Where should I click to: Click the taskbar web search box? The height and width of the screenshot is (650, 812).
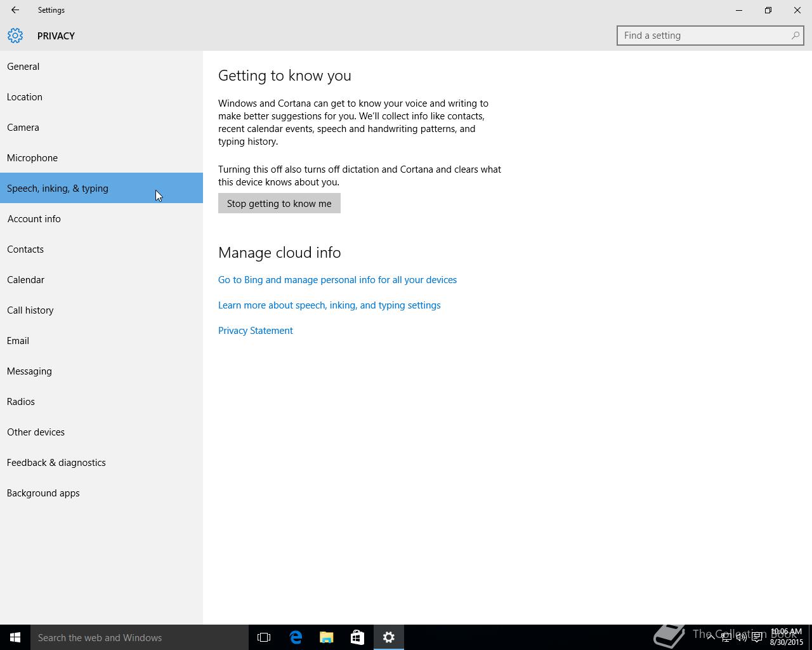click(x=140, y=637)
